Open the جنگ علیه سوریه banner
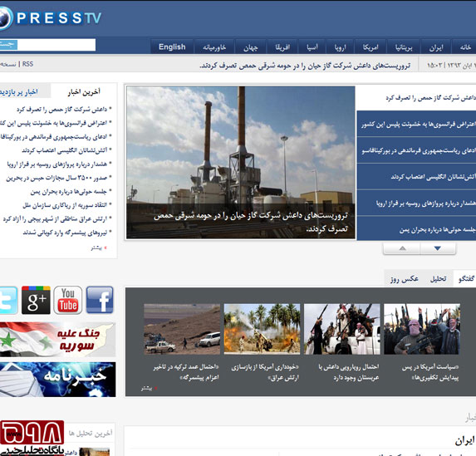 coord(57,340)
